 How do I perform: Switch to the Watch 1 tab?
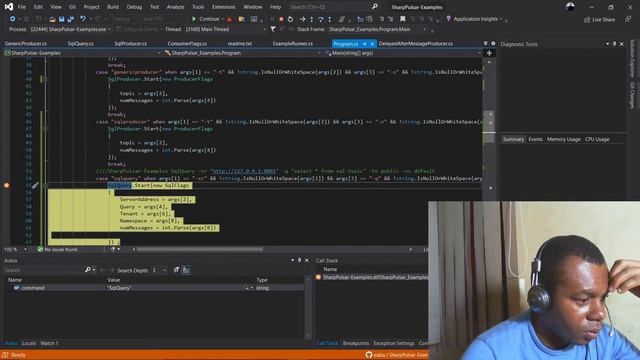tap(49, 343)
